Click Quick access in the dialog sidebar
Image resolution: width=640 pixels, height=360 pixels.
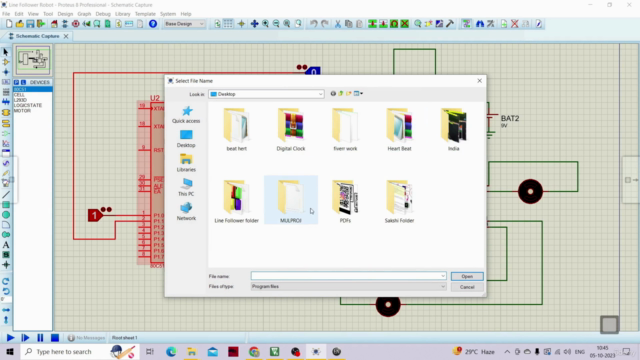[186, 115]
